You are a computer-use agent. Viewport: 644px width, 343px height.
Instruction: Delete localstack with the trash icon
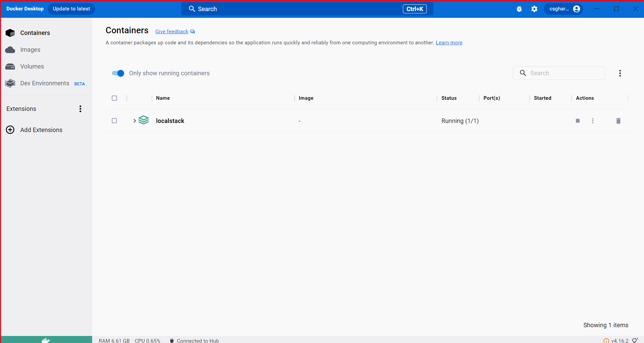[x=618, y=121]
